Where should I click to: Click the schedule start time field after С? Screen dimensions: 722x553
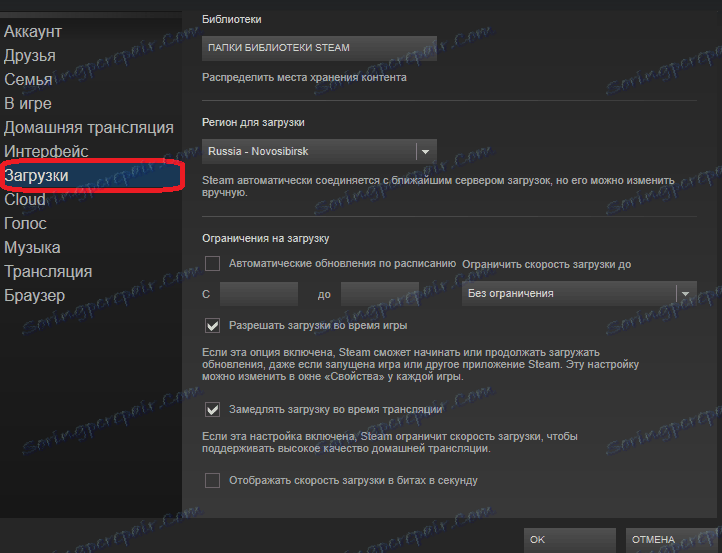259,294
